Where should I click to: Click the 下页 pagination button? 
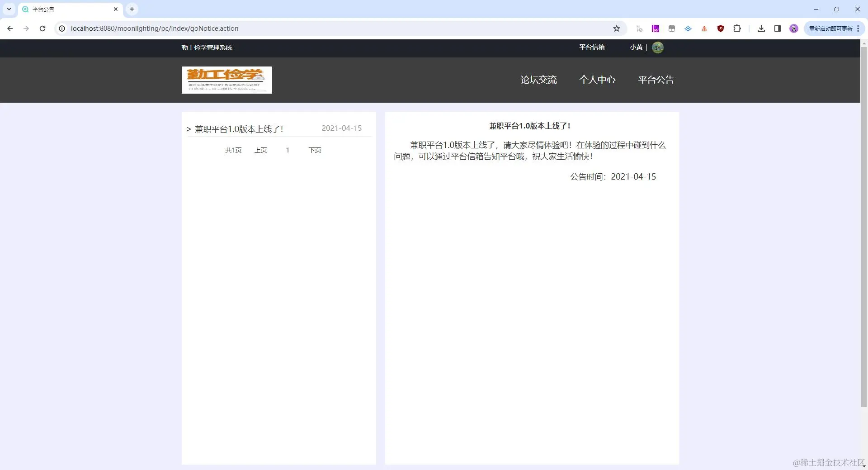click(315, 150)
